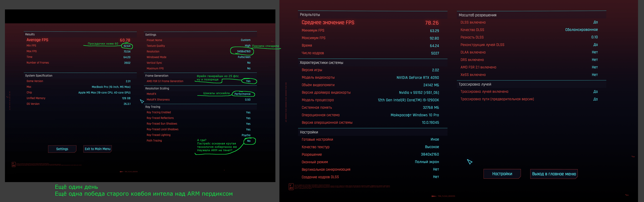
Task: Click "AMD FSR 3.1 Frame Generation" label
Action: coord(165,81)
